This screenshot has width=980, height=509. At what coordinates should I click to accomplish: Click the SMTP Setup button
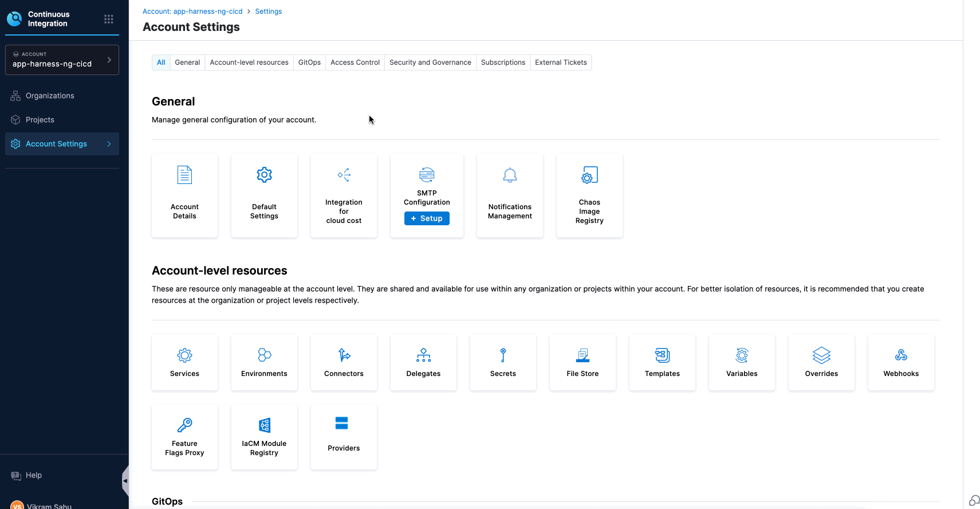pyautogui.click(x=427, y=218)
